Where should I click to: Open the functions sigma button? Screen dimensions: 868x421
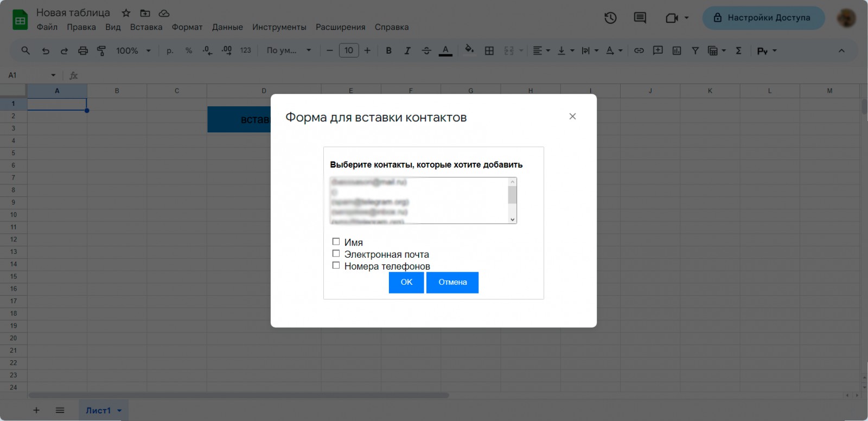[738, 50]
